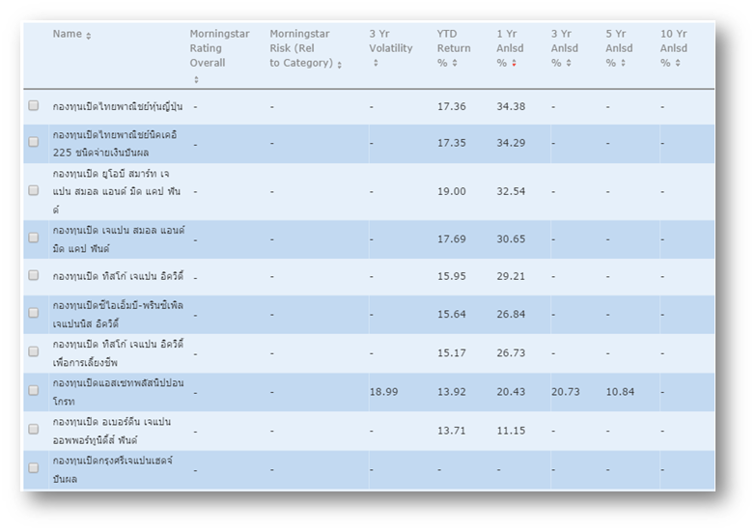Image resolution: width=756 pixels, height=532 pixels.
Task: Click YTD Return % sort arrows
Action: click(x=455, y=64)
